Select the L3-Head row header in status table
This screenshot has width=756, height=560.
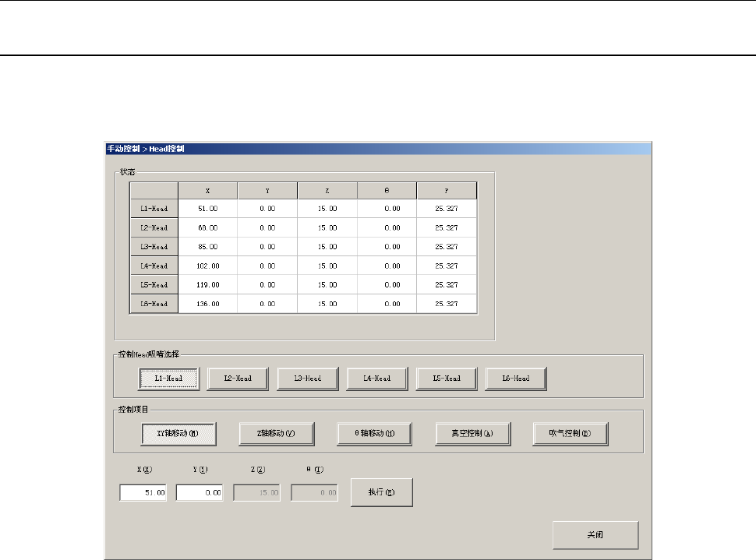coord(154,247)
